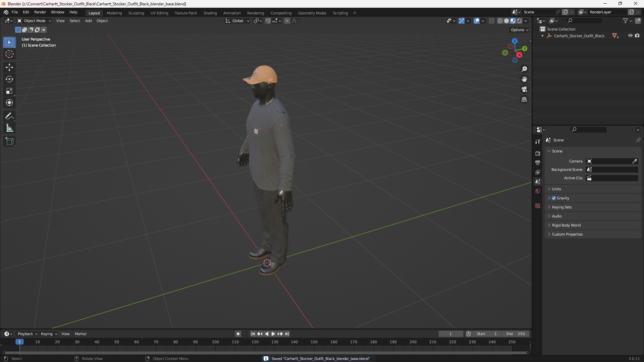Select the Rotate tool
The height and width of the screenshot is (362, 644).
(9, 79)
